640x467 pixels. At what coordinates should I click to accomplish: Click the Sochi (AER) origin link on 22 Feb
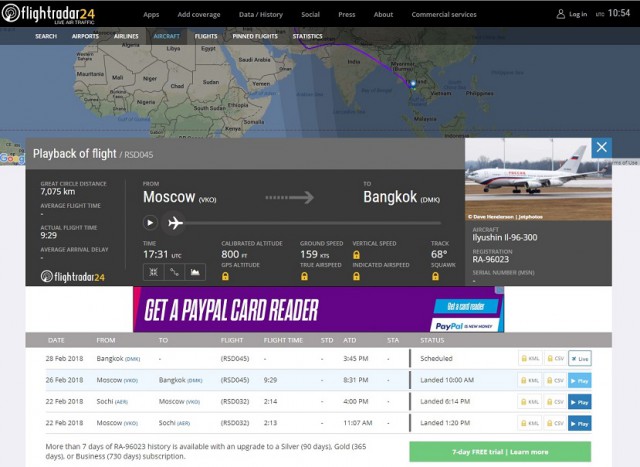coord(112,401)
